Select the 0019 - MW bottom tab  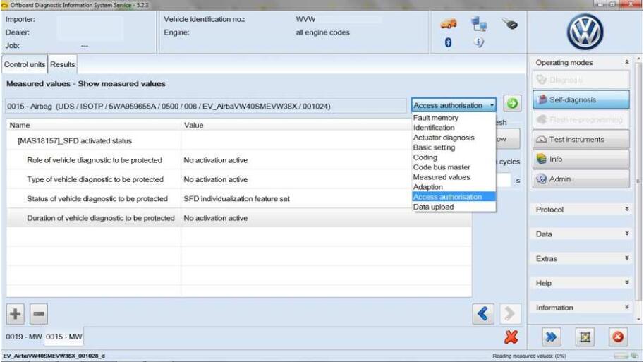pos(24,337)
